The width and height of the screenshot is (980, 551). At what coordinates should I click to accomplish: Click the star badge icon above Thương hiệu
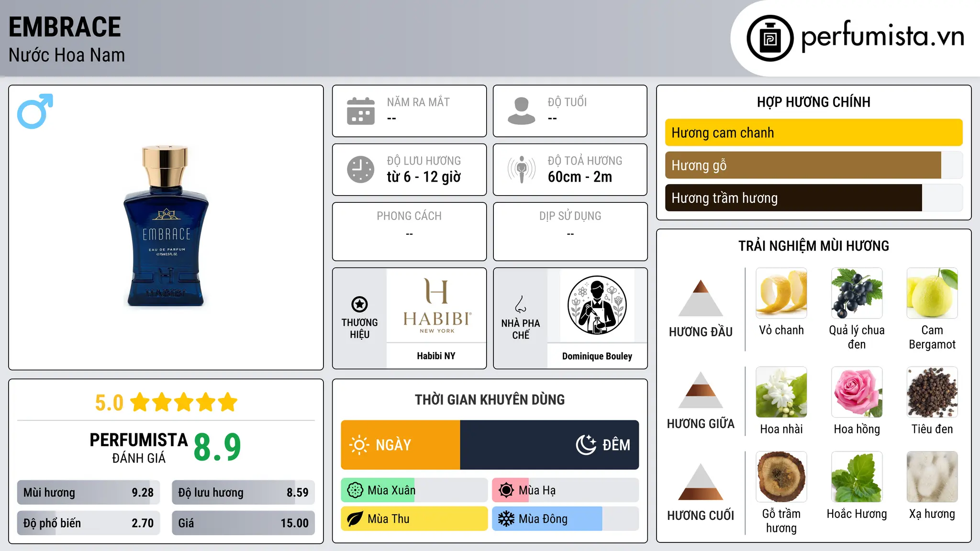coord(359,304)
